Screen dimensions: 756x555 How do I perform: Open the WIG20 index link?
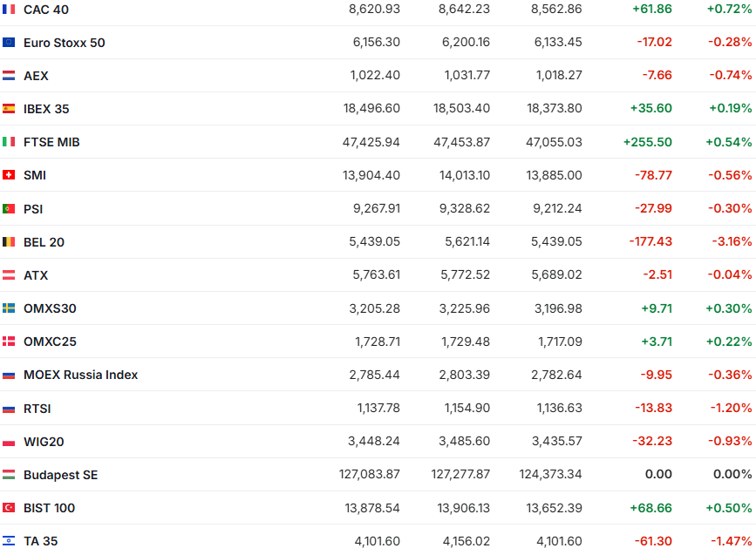pos(44,442)
